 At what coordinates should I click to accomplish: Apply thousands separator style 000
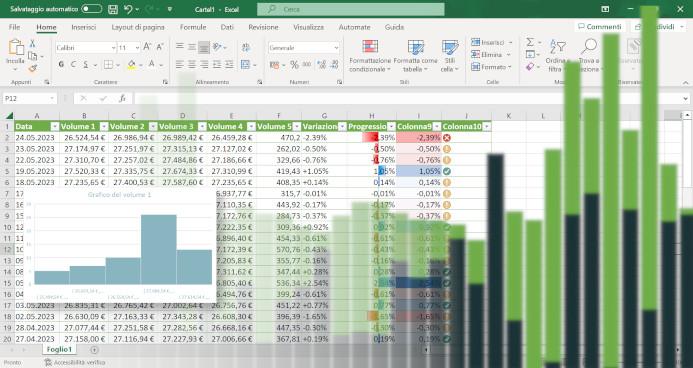click(x=307, y=65)
